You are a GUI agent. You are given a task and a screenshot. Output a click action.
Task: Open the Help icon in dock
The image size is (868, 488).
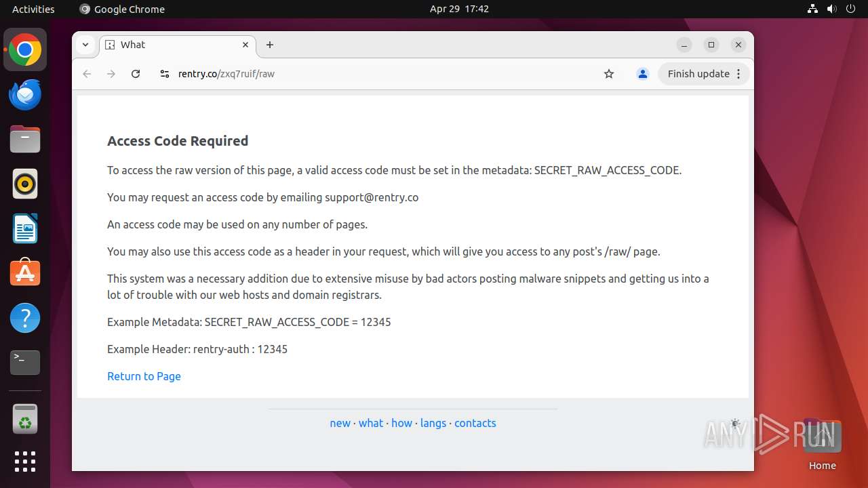(x=25, y=318)
